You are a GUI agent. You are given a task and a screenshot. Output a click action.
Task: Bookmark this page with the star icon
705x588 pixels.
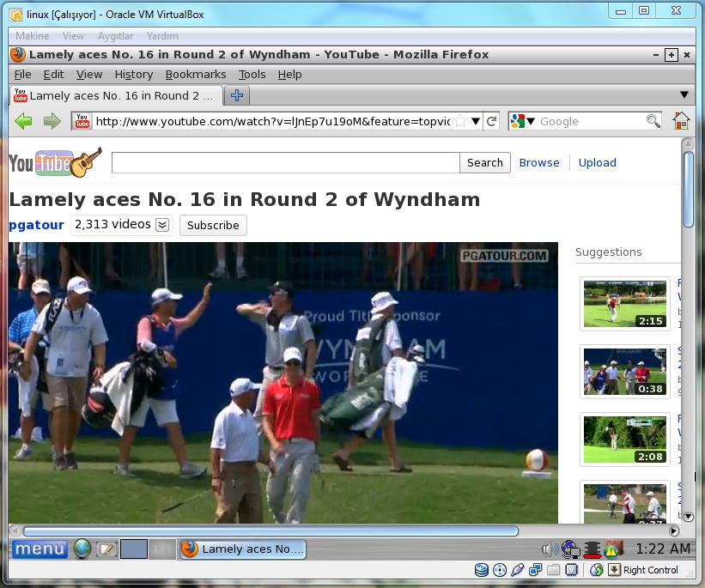(x=460, y=121)
